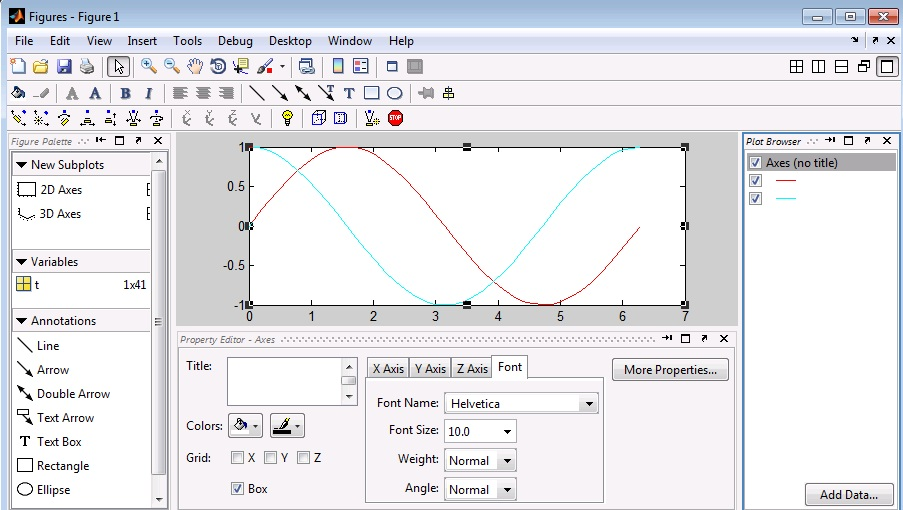Viewport: 903px width, 510px height.
Task: Open the File menu
Action: coord(24,41)
